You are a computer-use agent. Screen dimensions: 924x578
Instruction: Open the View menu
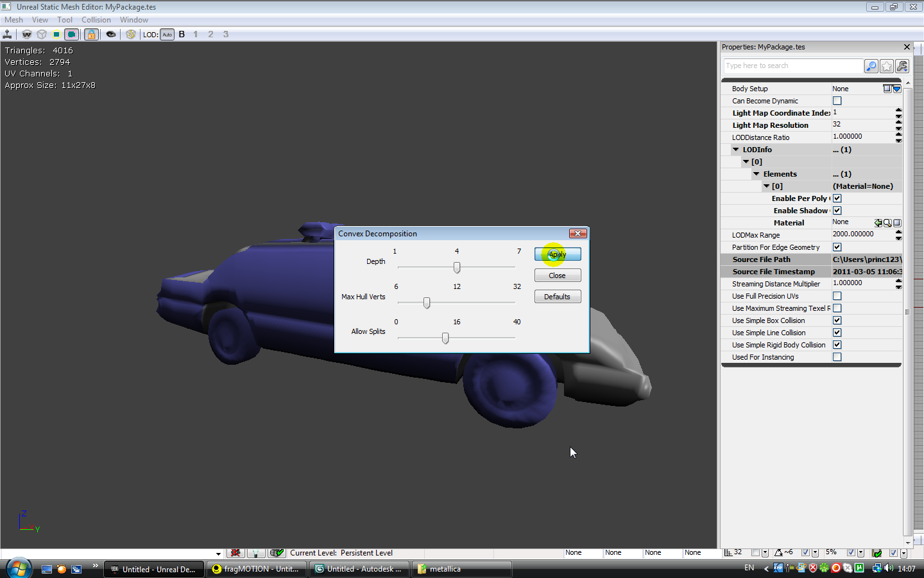pyautogui.click(x=40, y=20)
